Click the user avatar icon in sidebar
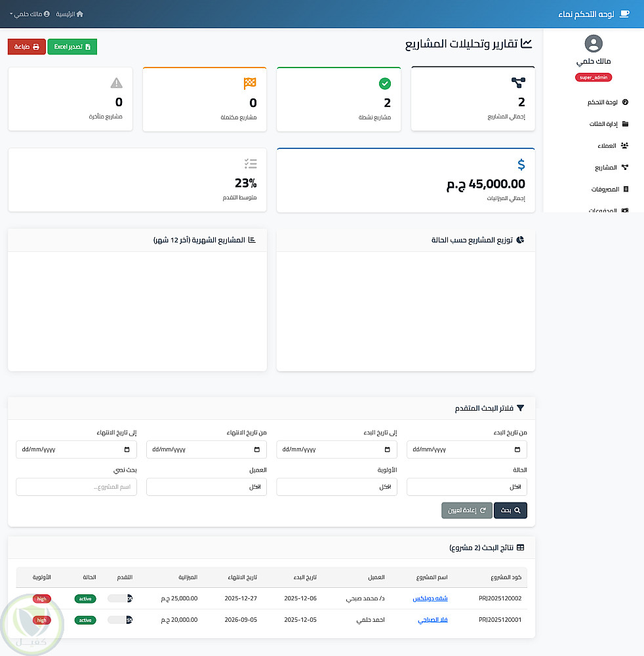644x656 pixels. coord(594,43)
